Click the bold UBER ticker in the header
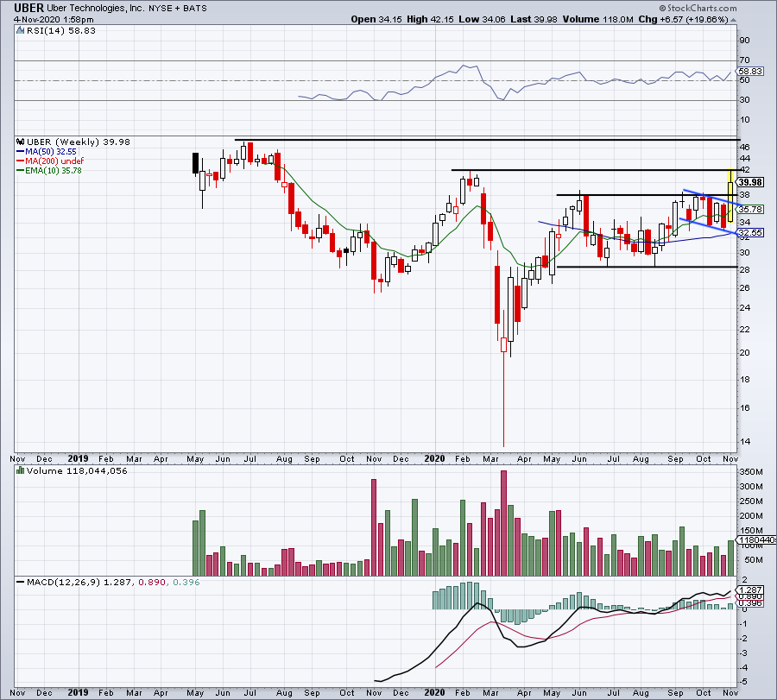Viewport: 777px width, 700px height. [x=28, y=8]
